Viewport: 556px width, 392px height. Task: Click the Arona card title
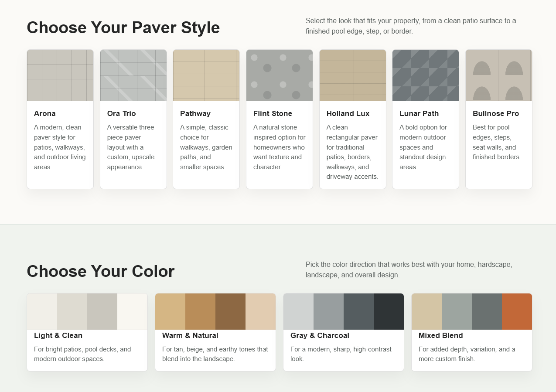pos(45,113)
